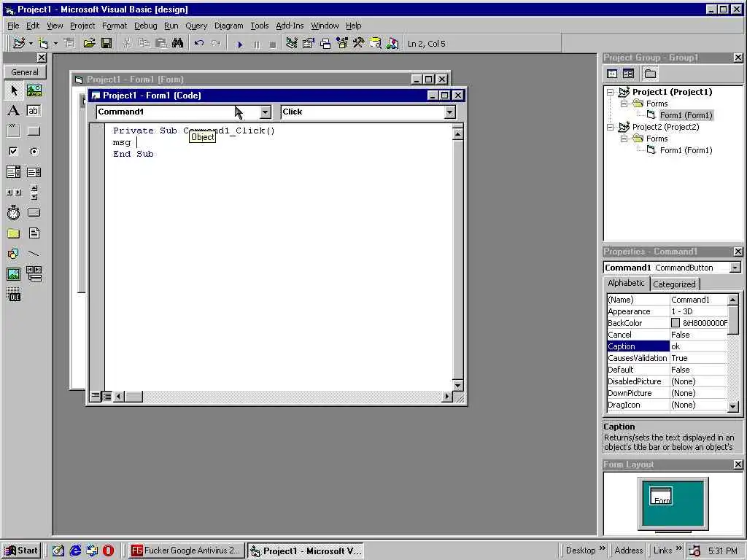This screenshot has height=560, width=747.
Task: Switch to Fucker Google Antivirus taskbar button
Action: (x=186, y=551)
